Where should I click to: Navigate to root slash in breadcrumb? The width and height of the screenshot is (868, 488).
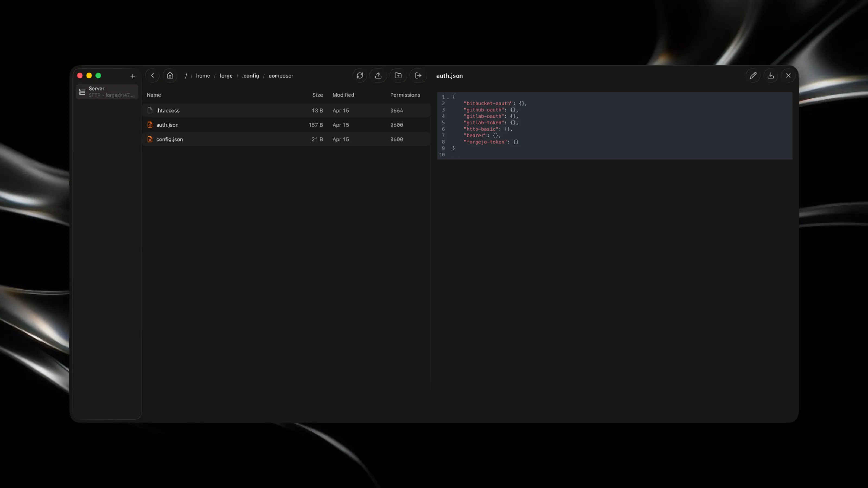(186, 76)
